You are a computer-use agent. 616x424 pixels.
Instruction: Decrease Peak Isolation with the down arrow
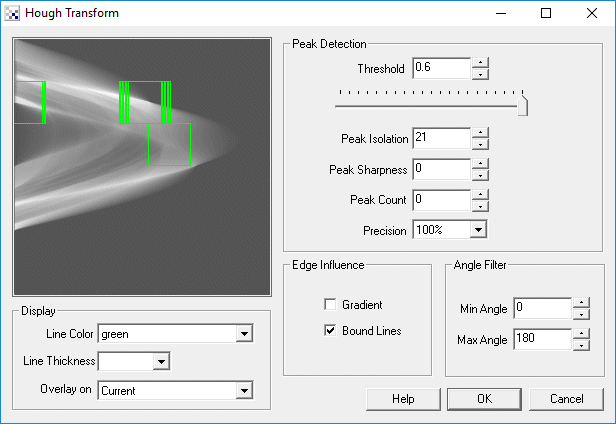click(x=480, y=143)
